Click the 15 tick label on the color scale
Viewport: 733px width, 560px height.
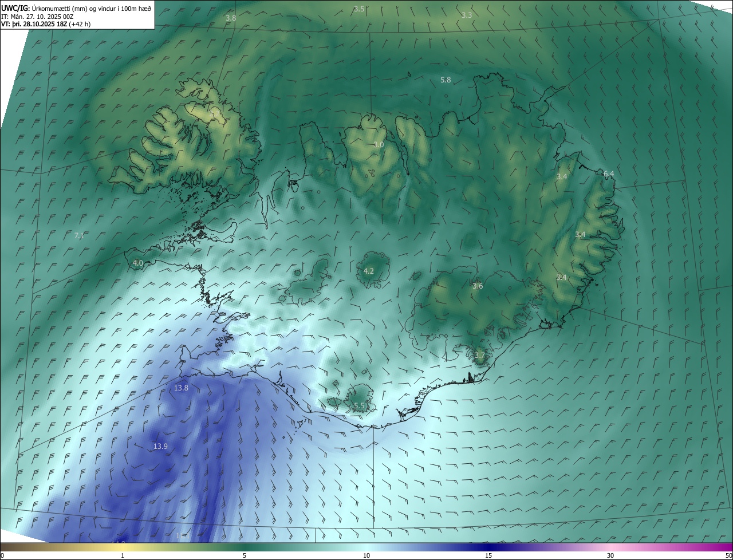(x=488, y=556)
